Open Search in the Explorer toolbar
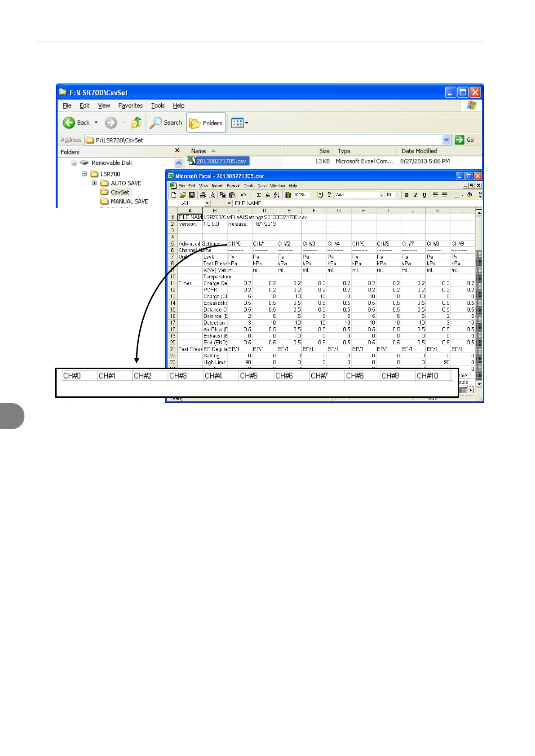Screen dimensions: 535x756 click(166, 123)
